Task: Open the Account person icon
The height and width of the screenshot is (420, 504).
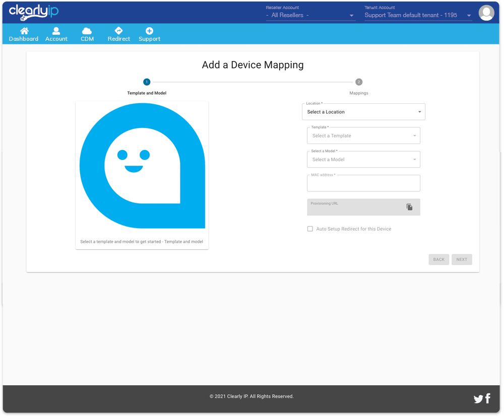Action: tap(56, 31)
